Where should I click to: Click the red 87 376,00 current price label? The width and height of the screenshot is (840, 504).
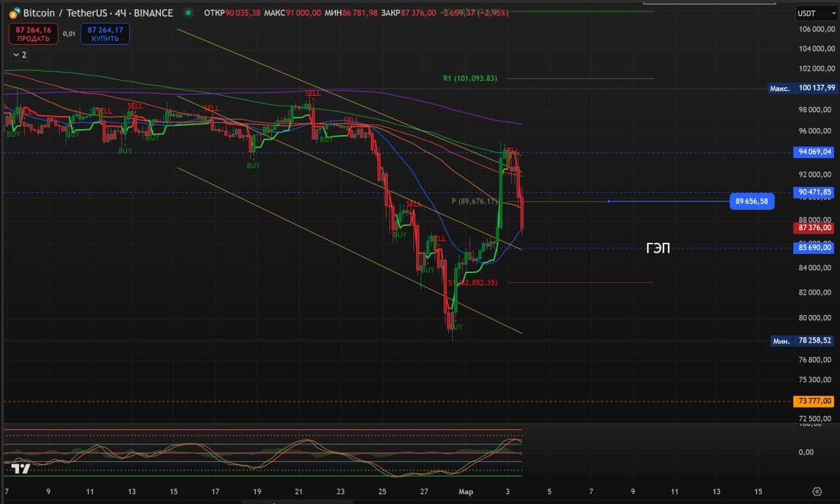point(814,228)
